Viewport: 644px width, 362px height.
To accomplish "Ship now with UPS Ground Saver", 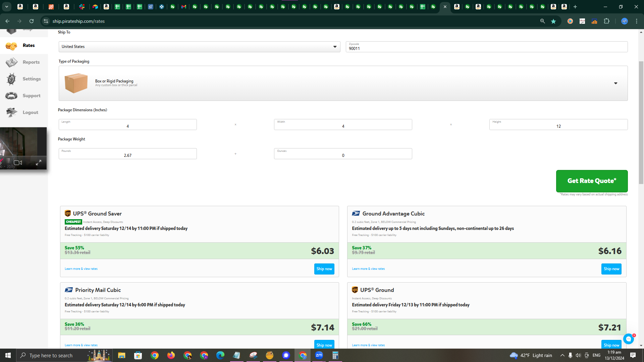I will click(x=324, y=269).
